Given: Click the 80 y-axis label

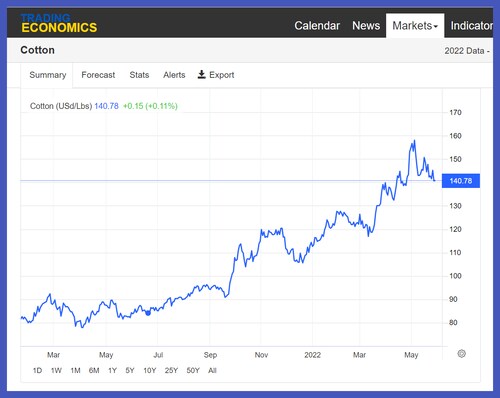Looking at the screenshot, I should [x=453, y=322].
